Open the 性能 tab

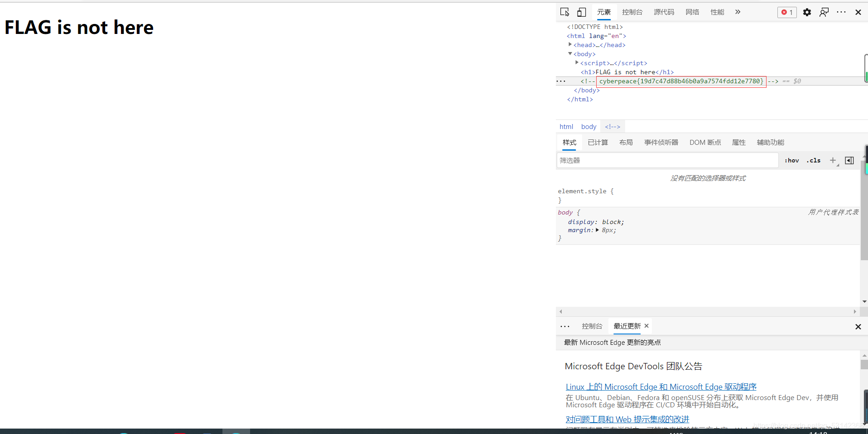tap(717, 12)
